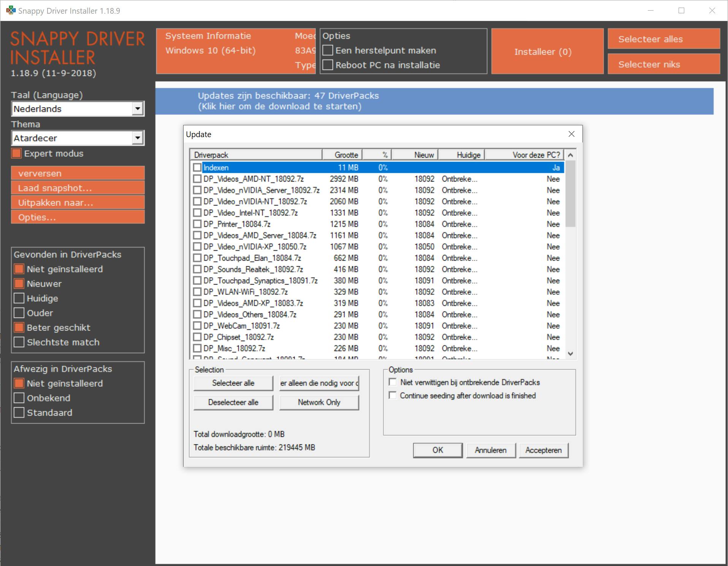Viewport: 728px width, 566px height.
Task: Toggle Nieuwer filter in Gevonden in DriverPacks
Action: tap(19, 284)
